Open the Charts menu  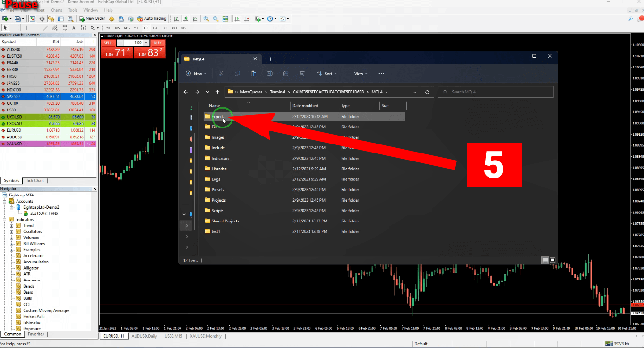coord(56,10)
